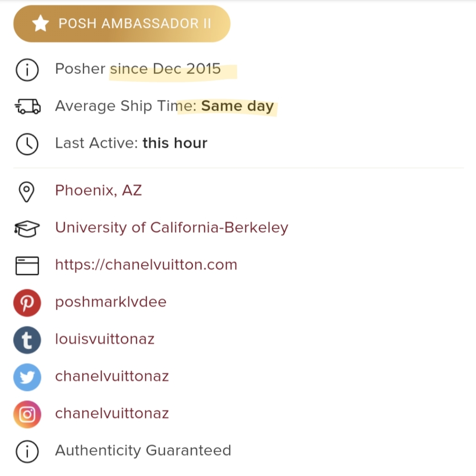
Task: Click the website browser window icon
Action: point(27,266)
